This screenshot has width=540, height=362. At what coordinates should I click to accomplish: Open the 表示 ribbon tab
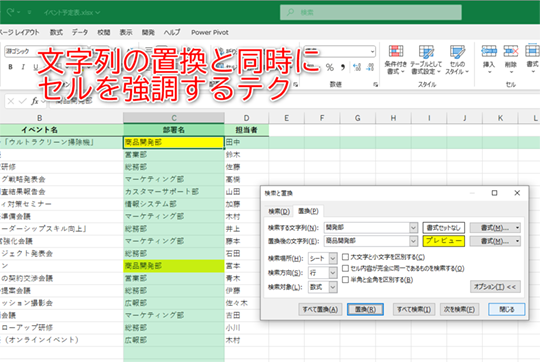coord(126,32)
